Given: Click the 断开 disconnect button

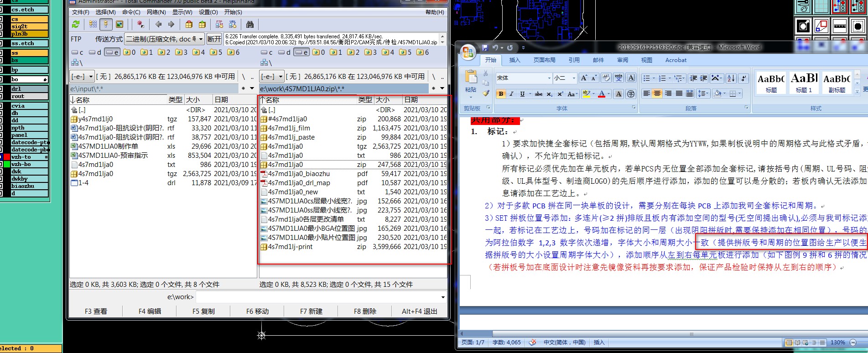Looking at the screenshot, I should [214, 39].
